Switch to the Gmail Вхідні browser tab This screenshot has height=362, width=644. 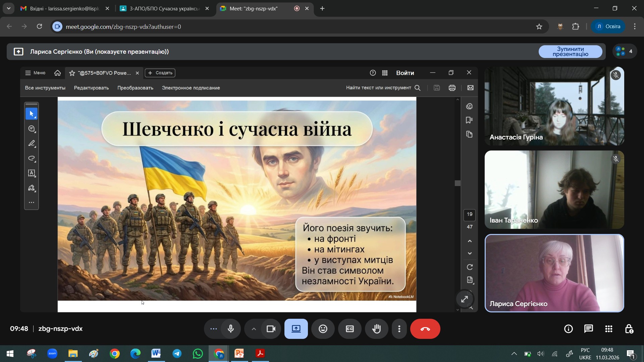tap(64, 8)
